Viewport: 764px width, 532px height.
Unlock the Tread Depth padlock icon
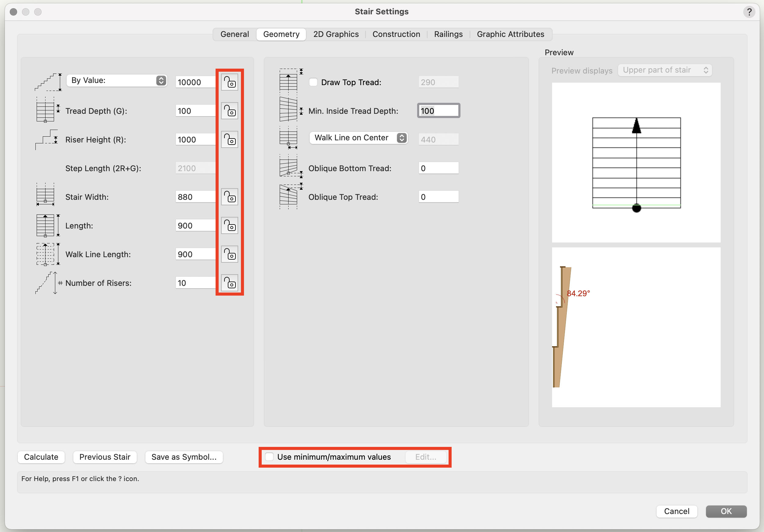tap(229, 111)
